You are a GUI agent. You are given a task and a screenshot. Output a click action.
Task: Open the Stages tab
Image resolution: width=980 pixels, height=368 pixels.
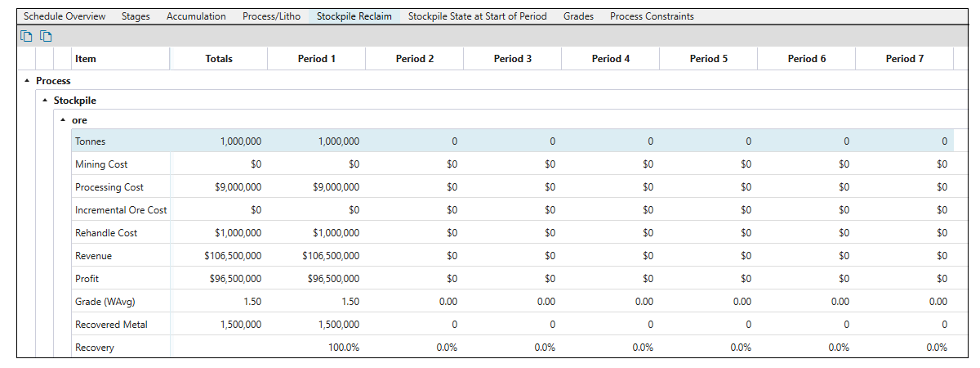[136, 16]
